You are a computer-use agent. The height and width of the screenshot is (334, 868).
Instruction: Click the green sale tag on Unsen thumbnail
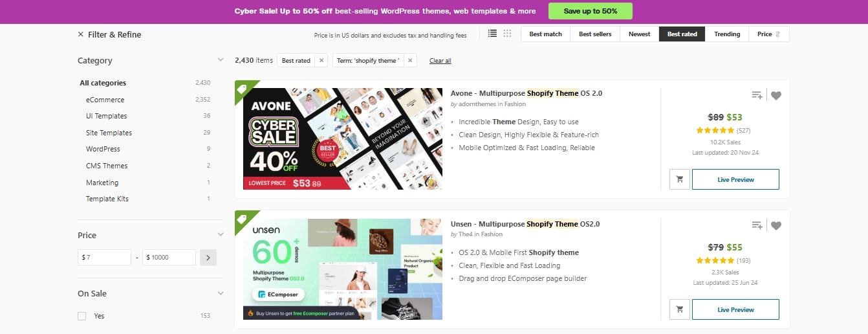(x=243, y=219)
